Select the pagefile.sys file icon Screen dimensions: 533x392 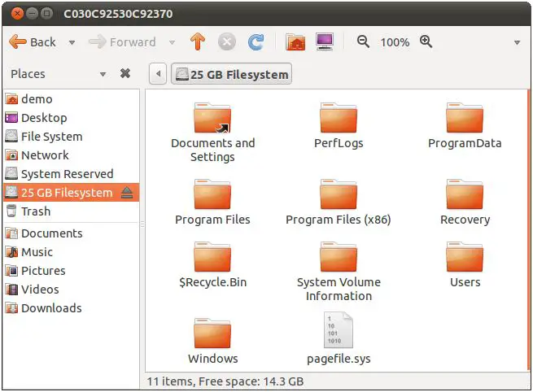pos(339,330)
